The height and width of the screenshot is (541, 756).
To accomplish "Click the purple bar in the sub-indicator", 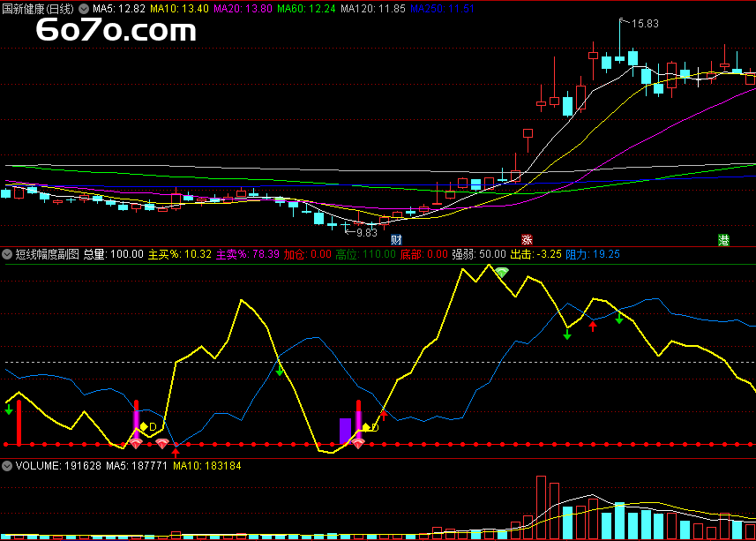I will point(345,431).
